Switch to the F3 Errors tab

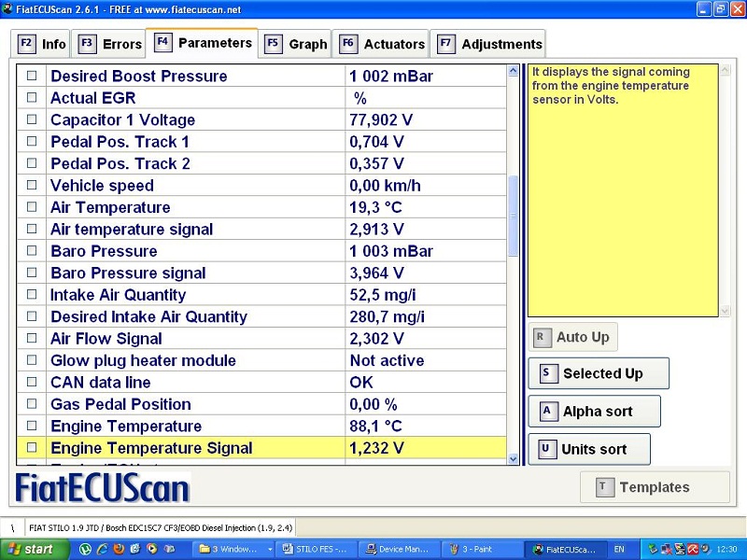(x=110, y=44)
